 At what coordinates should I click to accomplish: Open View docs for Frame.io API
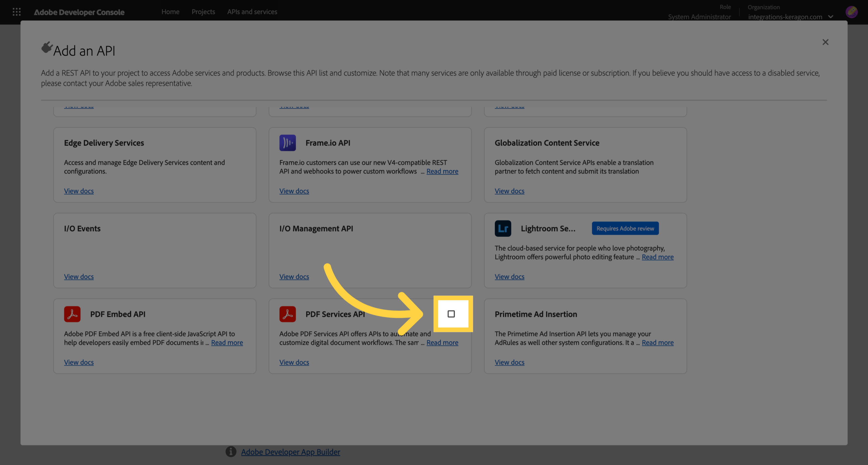(294, 191)
